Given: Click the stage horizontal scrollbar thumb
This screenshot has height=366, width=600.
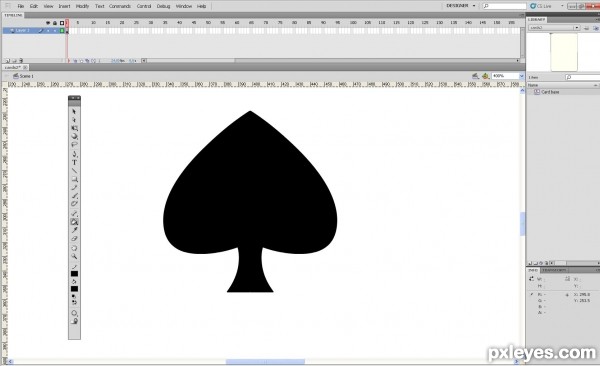Looking at the screenshot, I should tap(265, 361).
